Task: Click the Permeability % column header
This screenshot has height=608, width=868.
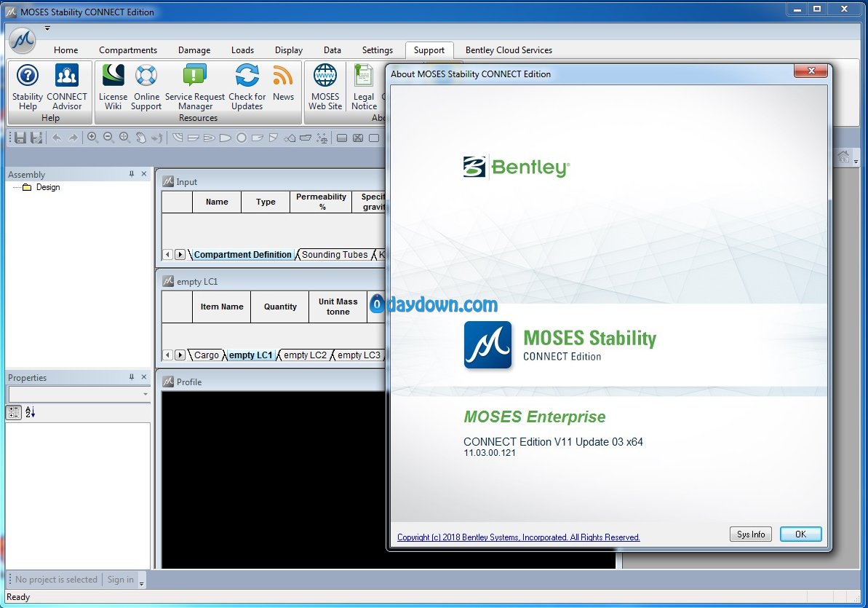Action: (321, 202)
